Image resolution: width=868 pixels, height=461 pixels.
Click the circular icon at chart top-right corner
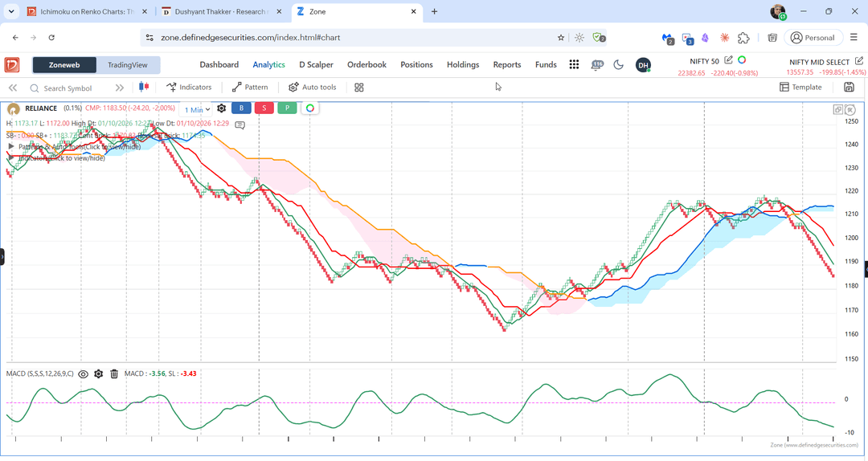click(851, 109)
